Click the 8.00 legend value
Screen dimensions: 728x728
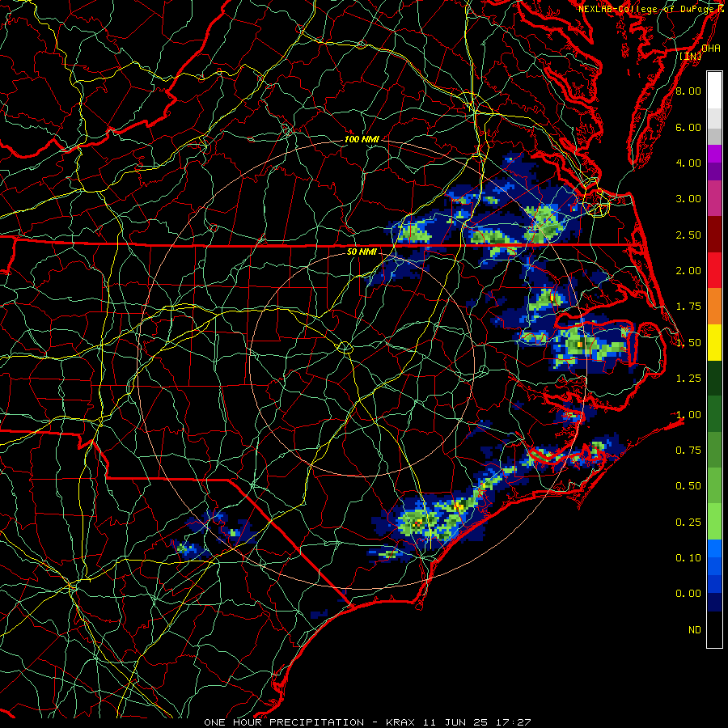coord(688,91)
